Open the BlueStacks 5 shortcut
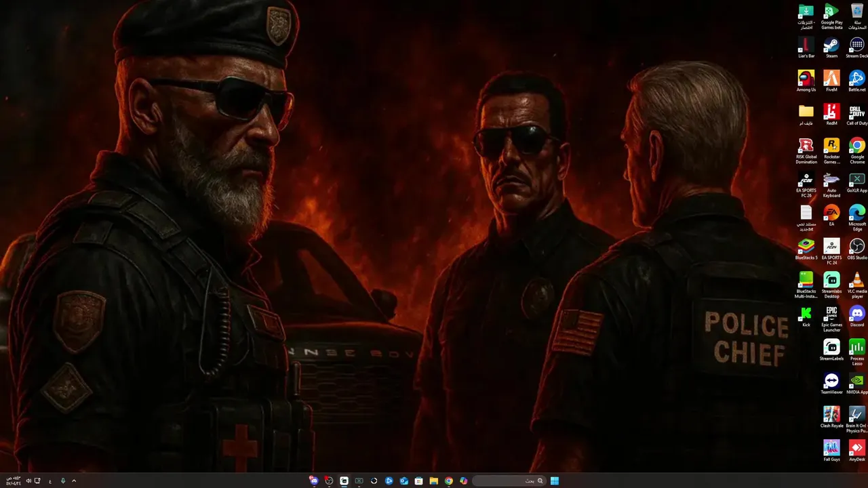 [806, 249]
